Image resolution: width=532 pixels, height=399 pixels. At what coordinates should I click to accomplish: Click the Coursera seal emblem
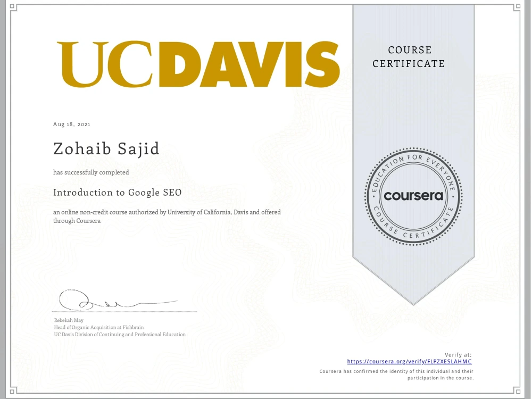pos(413,196)
